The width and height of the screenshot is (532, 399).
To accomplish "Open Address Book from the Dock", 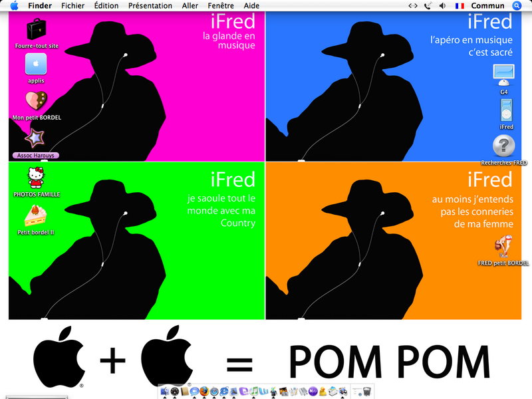I will (x=185, y=391).
